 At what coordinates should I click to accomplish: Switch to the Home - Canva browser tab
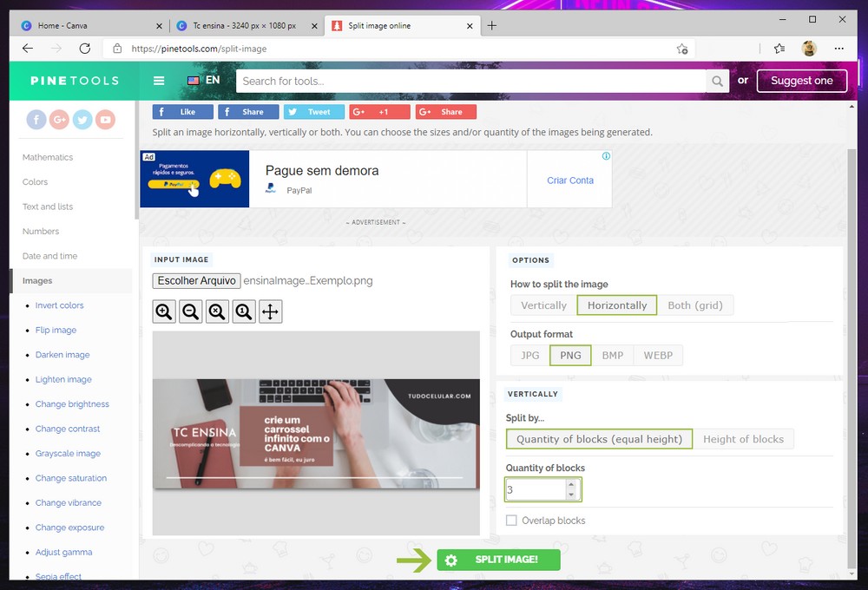point(87,26)
